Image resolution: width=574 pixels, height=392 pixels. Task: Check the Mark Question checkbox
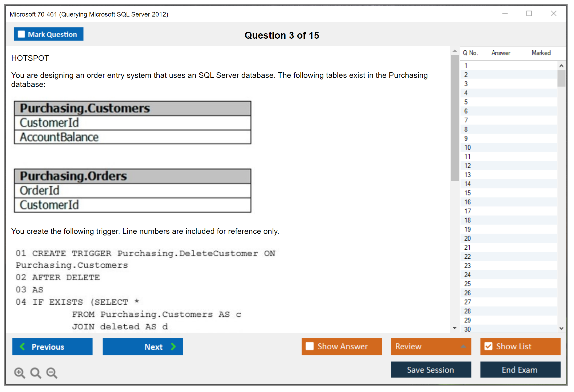tap(21, 34)
